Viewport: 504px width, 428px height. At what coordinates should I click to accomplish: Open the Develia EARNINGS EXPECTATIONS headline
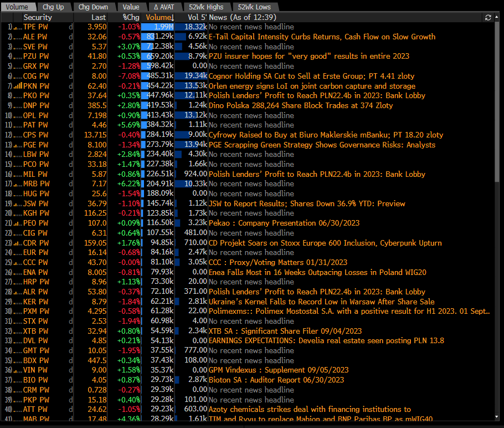326,341
